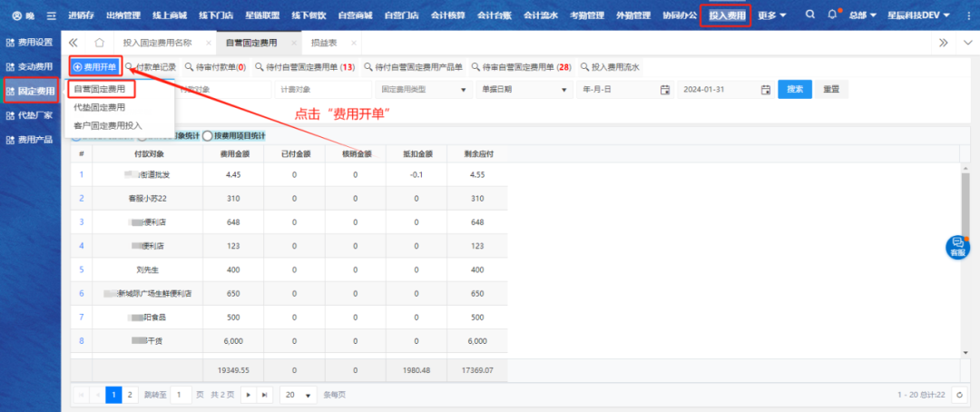Expand the 单据日期 dropdown

point(566,90)
